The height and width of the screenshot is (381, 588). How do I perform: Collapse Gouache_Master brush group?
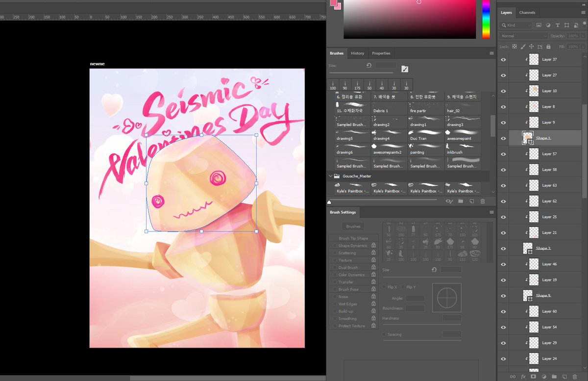(331, 176)
